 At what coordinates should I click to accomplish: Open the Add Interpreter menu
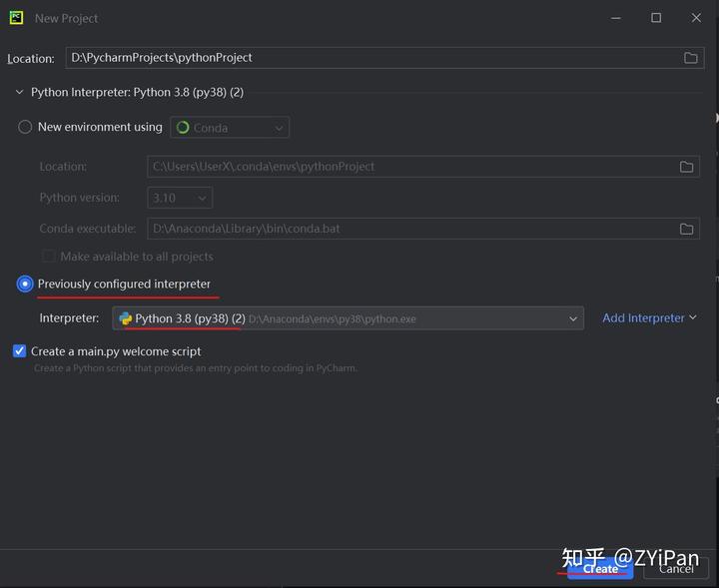click(x=649, y=318)
